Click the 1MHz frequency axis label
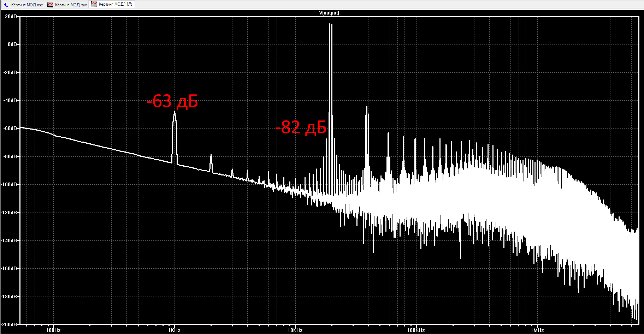Screen dimensions: 644x334 click(537, 330)
